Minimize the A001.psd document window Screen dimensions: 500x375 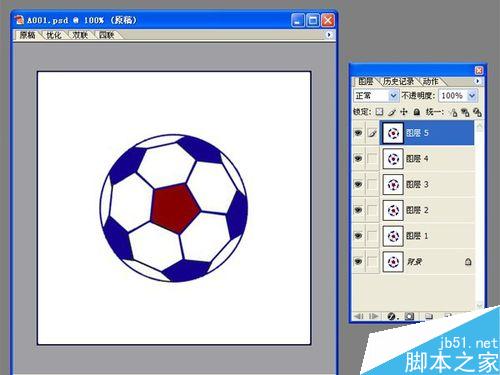[298, 20]
